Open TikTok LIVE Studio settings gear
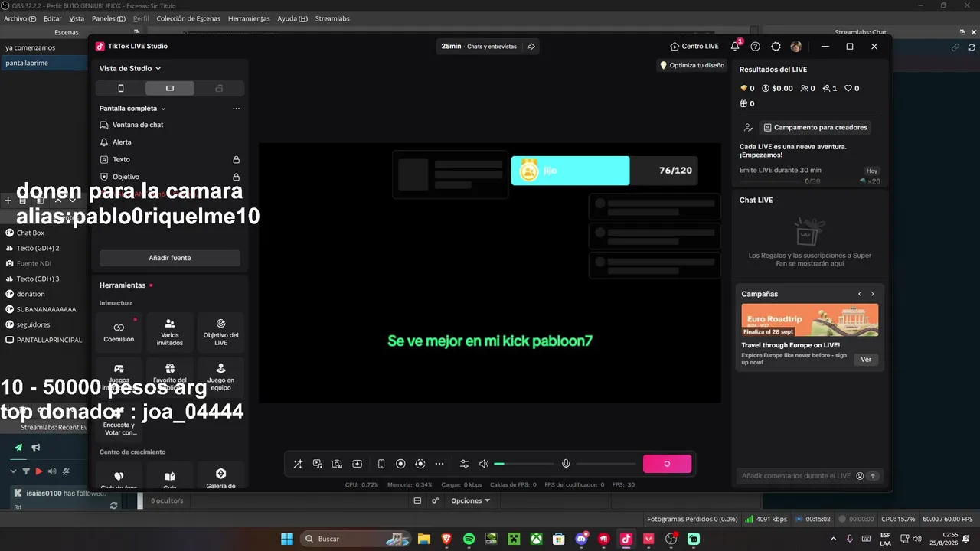This screenshot has width=980, height=551. point(776,47)
